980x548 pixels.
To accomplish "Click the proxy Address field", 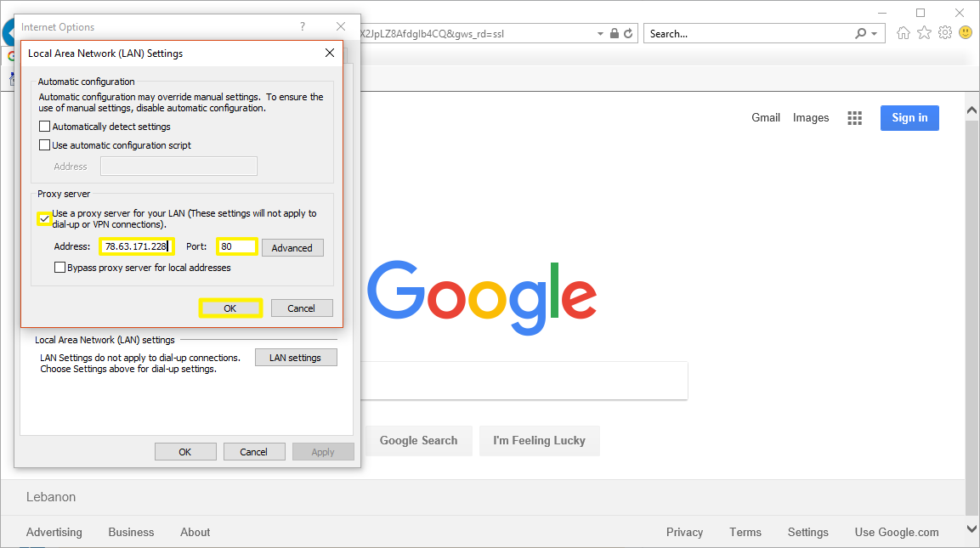I will point(136,246).
